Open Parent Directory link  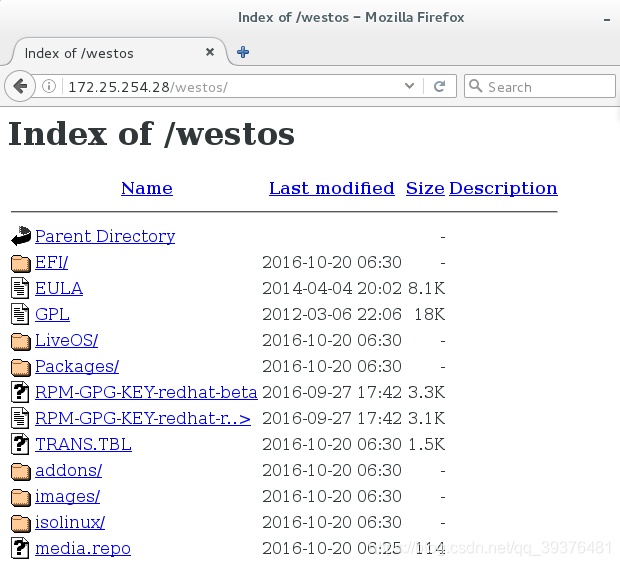click(x=105, y=236)
